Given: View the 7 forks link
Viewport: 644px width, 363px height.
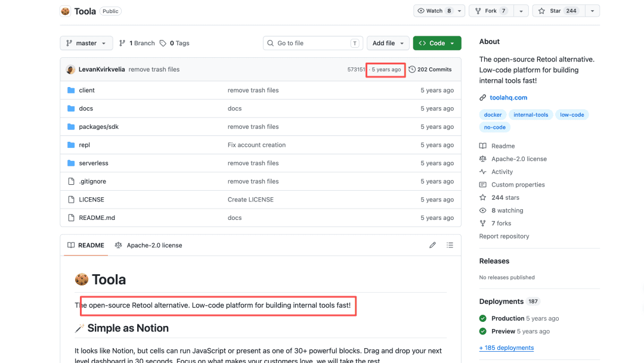Looking at the screenshot, I should coord(501,224).
